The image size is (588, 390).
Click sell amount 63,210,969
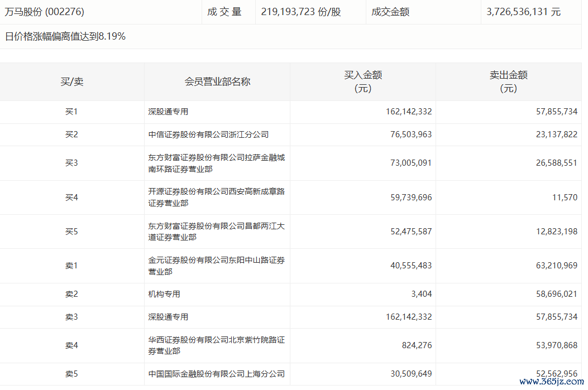(x=557, y=266)
